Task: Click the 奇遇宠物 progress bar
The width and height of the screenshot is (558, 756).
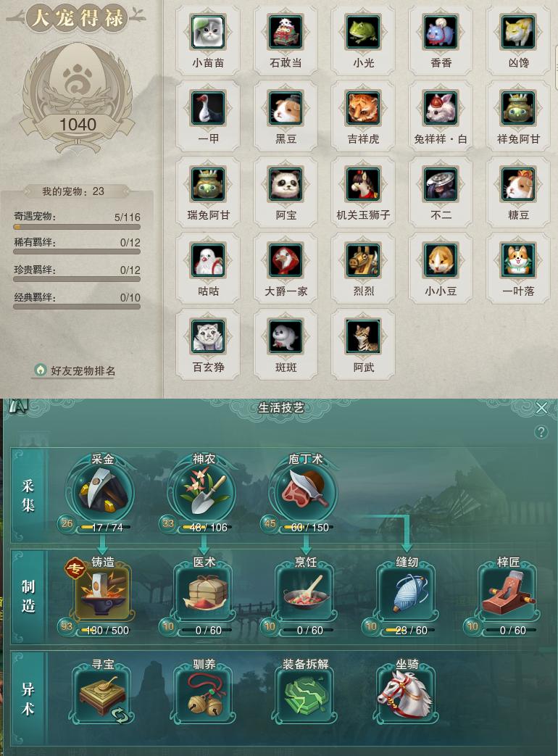Action: [x=77, y=227]
